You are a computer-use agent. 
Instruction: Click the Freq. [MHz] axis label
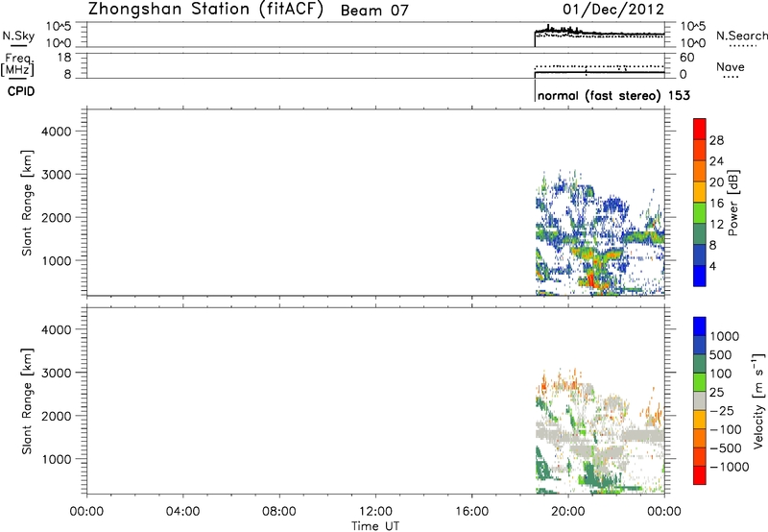coord(17,64)
